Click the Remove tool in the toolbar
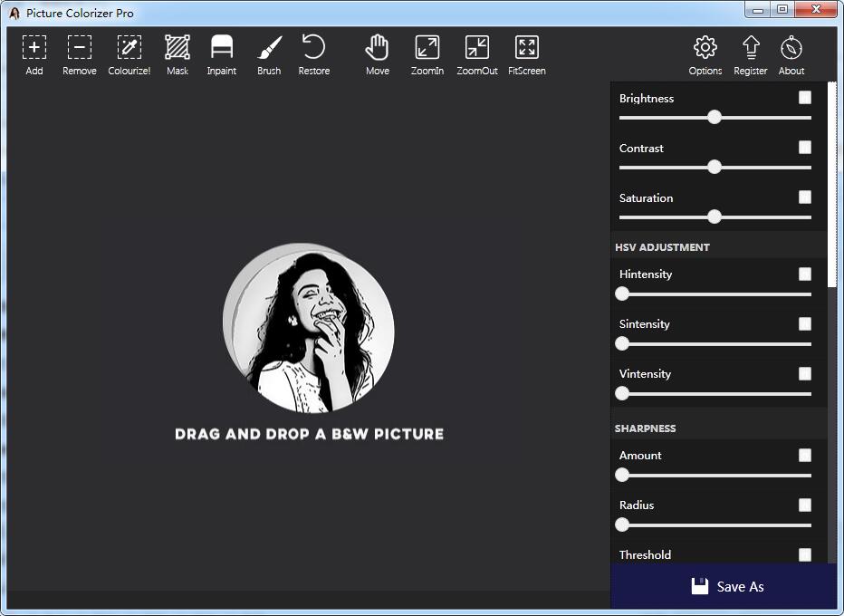 [x=79, y=53]
